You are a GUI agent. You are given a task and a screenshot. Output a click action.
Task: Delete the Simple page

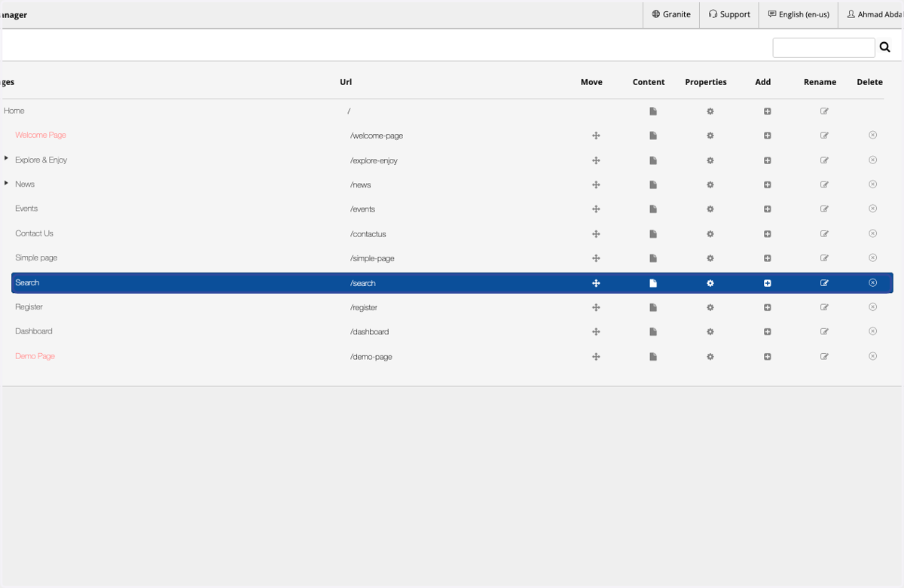coord(872,258)
